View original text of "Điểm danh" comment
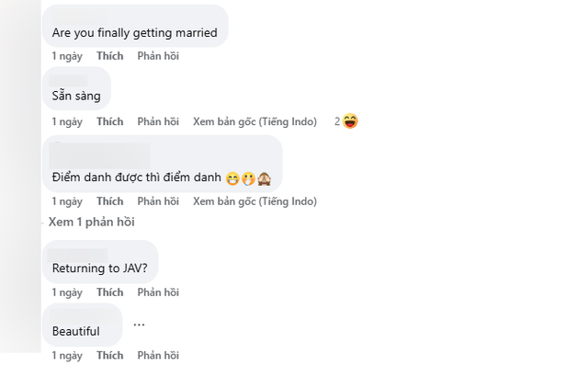 click(x=254, y=201)
